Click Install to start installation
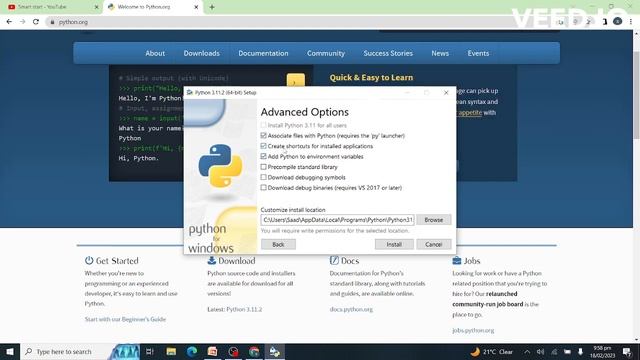640x360 pixels. click(x=394, y=244)
